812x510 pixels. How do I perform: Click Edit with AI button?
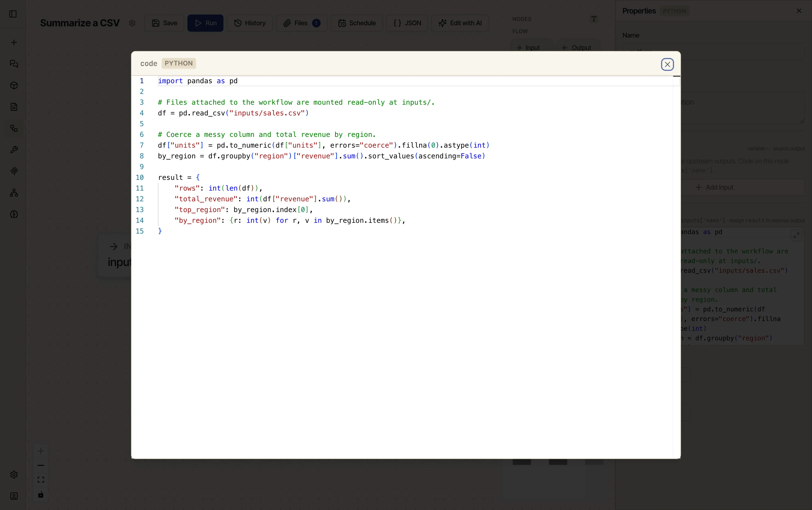click(x=460, y=23)
